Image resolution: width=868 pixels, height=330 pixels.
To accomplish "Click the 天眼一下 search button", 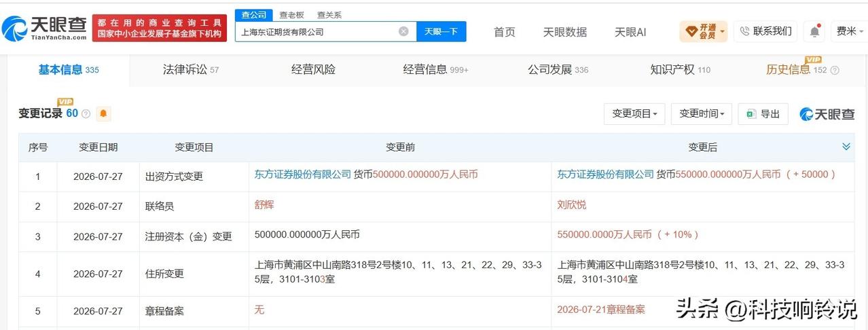I will point(441,31).
